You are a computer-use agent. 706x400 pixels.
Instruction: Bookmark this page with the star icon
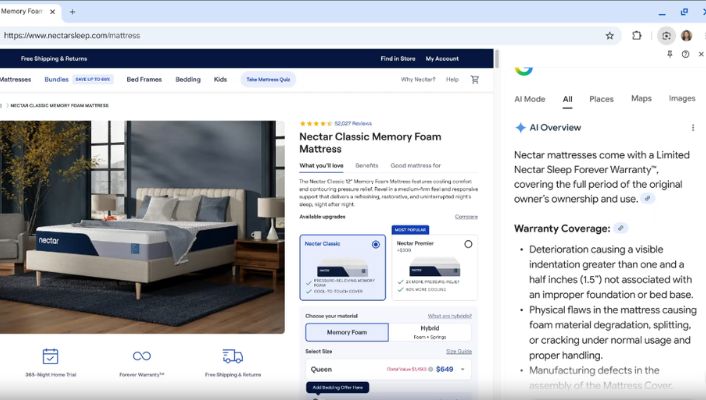coord(610,35)
